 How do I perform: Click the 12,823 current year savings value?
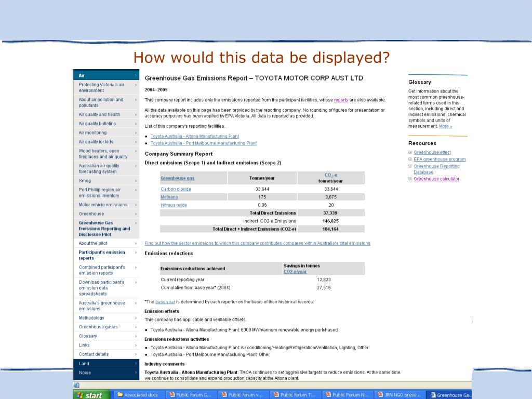pos(324,280)
